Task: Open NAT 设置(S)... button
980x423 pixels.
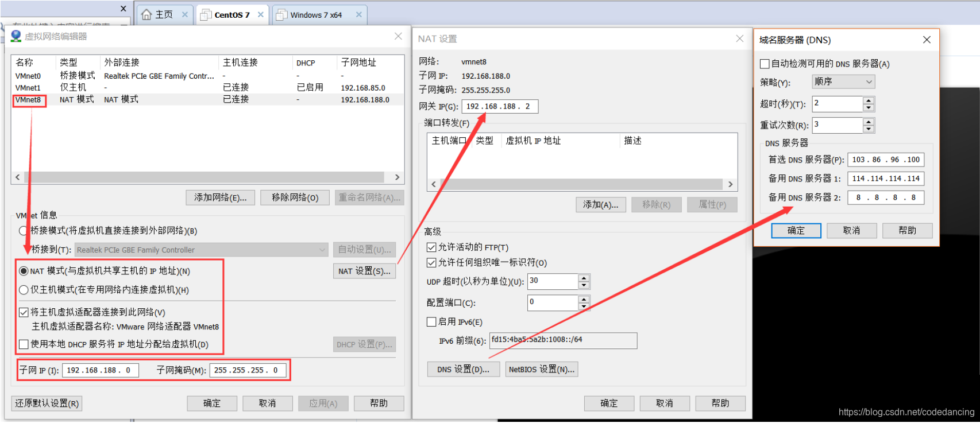Action: [x=364, y=271]
